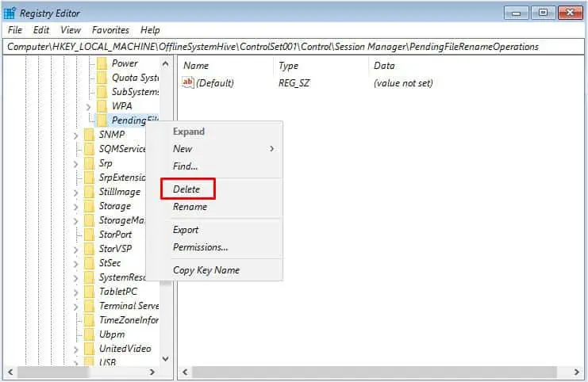This screenshot has width=588, height=382.
Task: Click the registry path address bar
Action: click(x=294, y=47)
